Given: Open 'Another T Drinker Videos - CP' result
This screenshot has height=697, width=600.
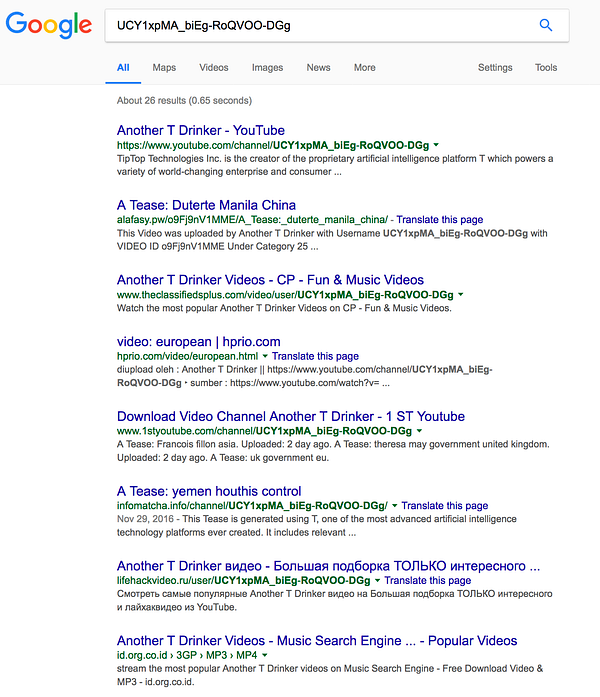Looking at the screenshot, I should pos(270,280).
